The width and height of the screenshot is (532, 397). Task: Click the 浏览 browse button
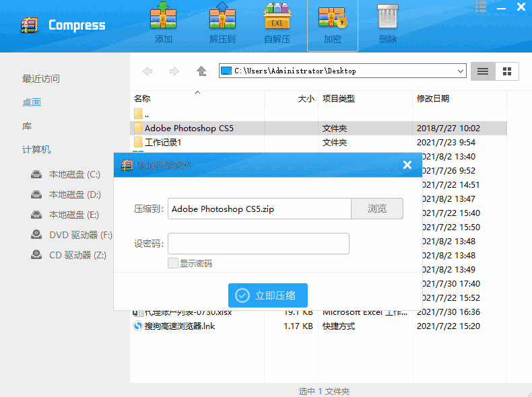coord(377,209)
